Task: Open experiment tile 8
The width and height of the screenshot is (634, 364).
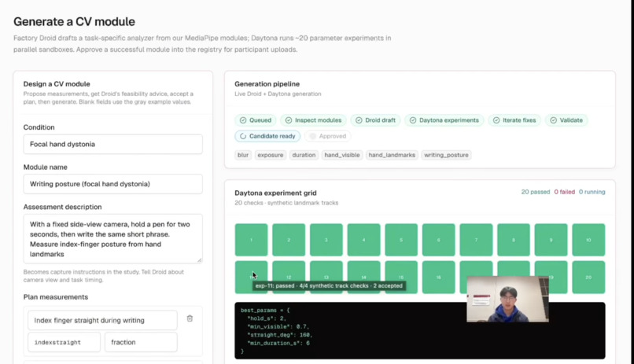Action: pyautogui.click(x=514, y=240)
